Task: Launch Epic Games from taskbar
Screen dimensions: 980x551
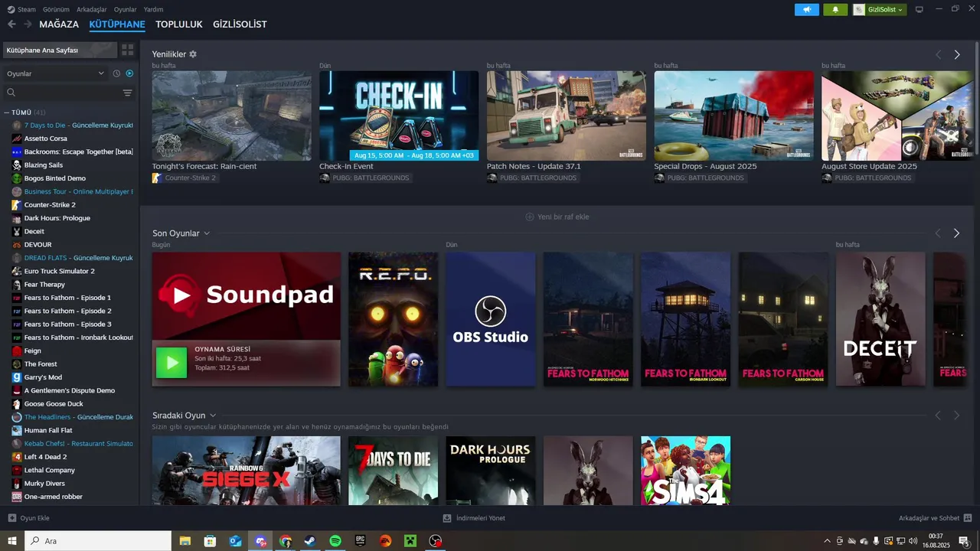Action: 361,541
